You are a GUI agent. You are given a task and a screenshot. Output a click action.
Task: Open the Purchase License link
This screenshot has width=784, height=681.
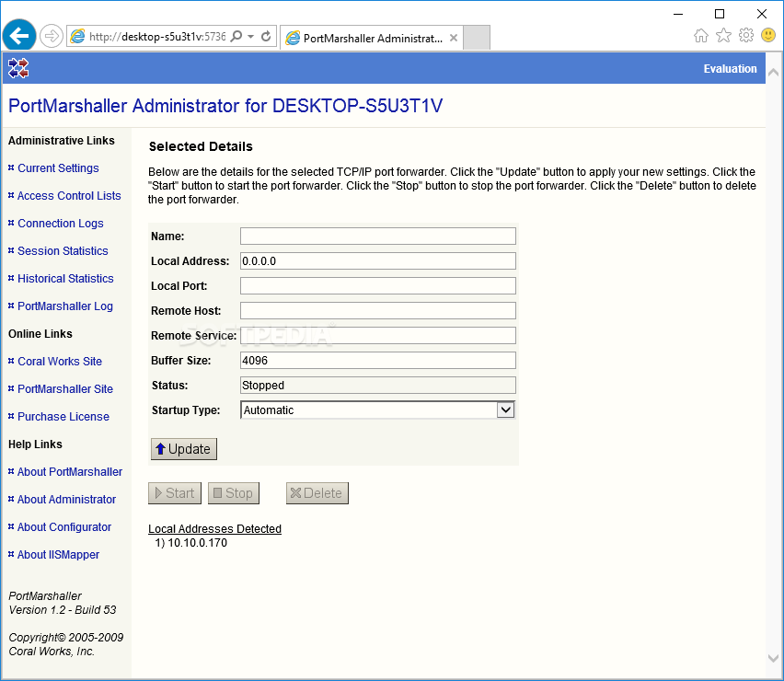[63, 417]
